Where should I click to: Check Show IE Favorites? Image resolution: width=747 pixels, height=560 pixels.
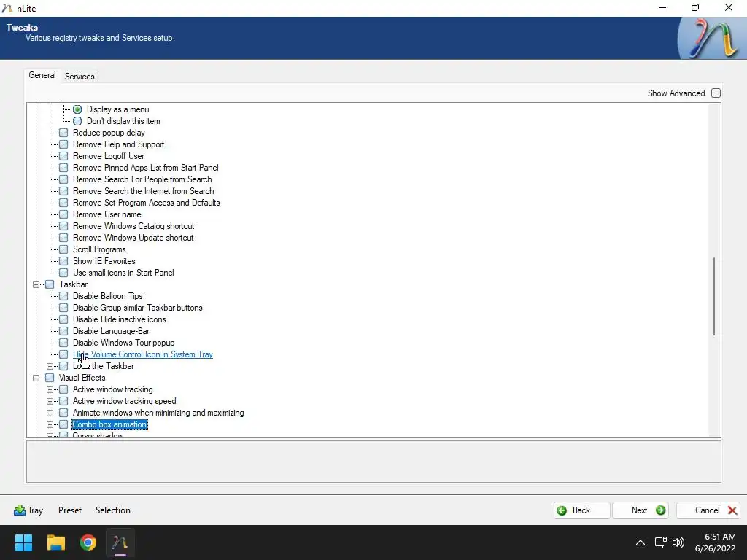pos(63,261)
